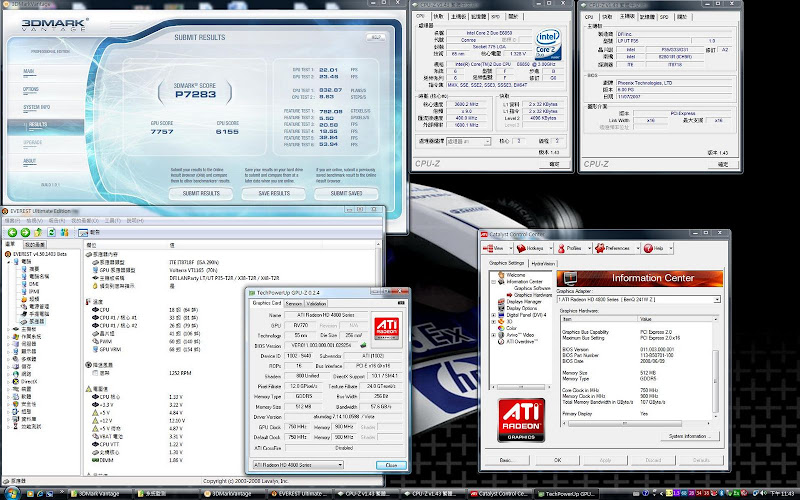800x500 pixels.
Task: Open Hotkeys in Catalyst Control Center
Action: tap(530, 248)
